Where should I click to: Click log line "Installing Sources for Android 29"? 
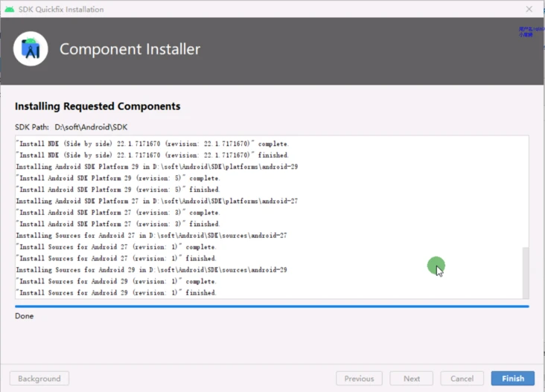[152, 270]
